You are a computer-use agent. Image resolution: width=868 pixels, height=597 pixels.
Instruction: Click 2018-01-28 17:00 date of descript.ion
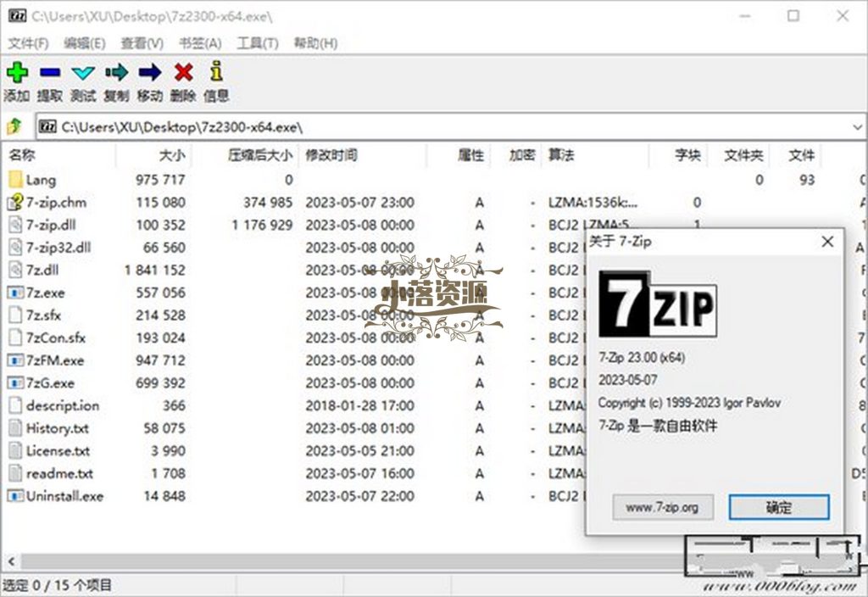click(359, 405)
